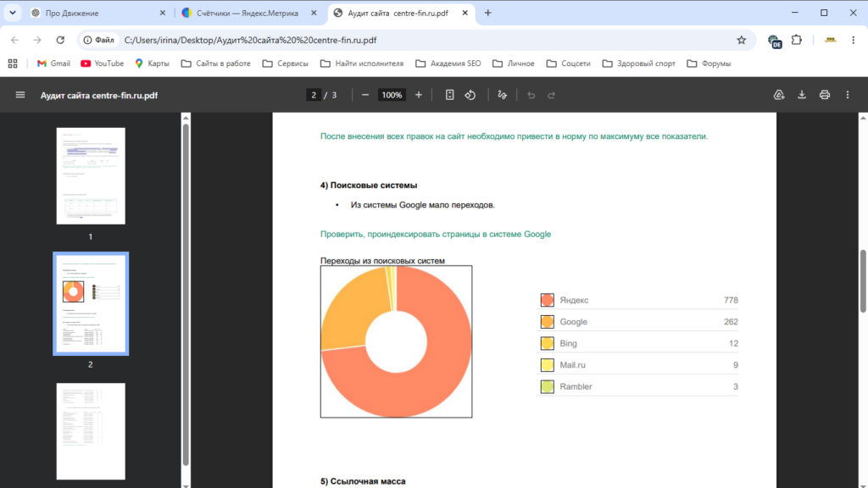The height and width of the screenshot is (488, 868).
Task: Click the thumbnail panel scrollbar
Action: point(186,294)
